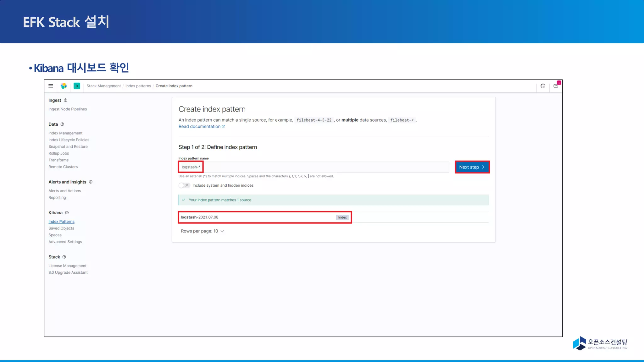Click help icon next to Ingest
Image resolution: width=644 pixels, height=362 pixels.
pyautogui.click(x=66, y=100)
